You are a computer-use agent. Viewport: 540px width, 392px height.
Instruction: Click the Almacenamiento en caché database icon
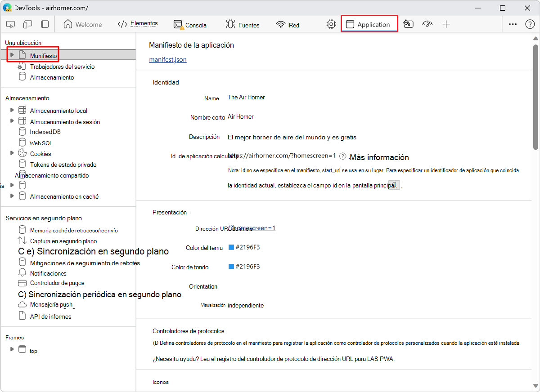pyautogui.click(x=22, y=196)
